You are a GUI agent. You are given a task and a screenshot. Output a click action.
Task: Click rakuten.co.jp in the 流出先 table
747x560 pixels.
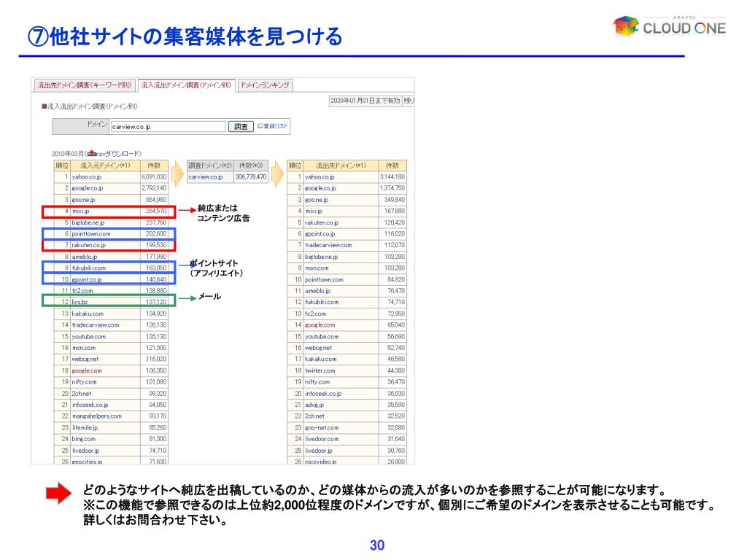point(322,222)
